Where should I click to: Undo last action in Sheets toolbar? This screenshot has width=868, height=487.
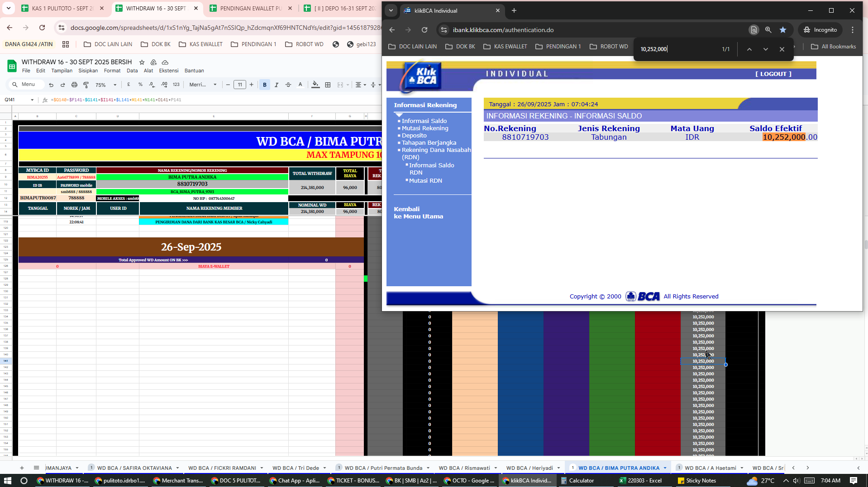point(51,85)
